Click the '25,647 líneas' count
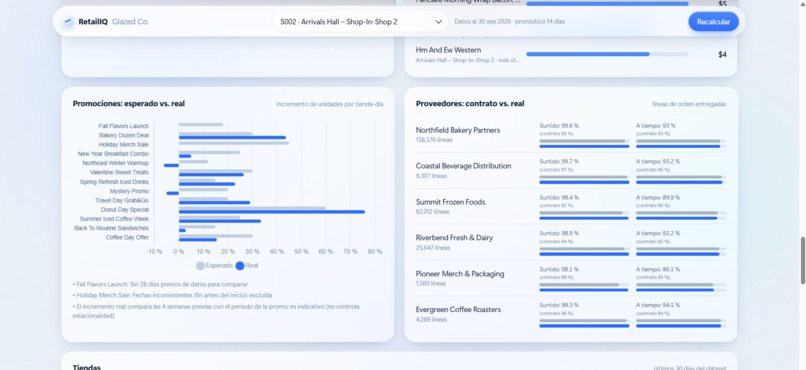Screen dimensions: 806x370 [x=433, y=248]
